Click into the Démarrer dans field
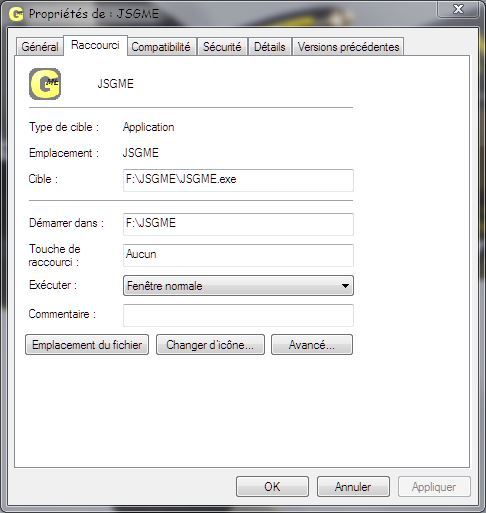The height and width of the screenshot is (513, 486). (x=238, y=224)
